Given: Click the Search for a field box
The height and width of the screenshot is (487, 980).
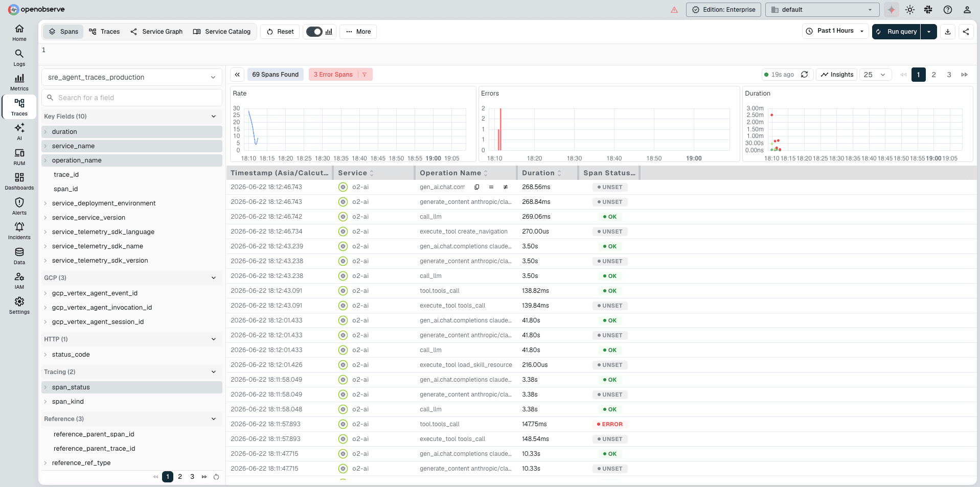Looking at the screenshot, I should click(x=132, y=98).
